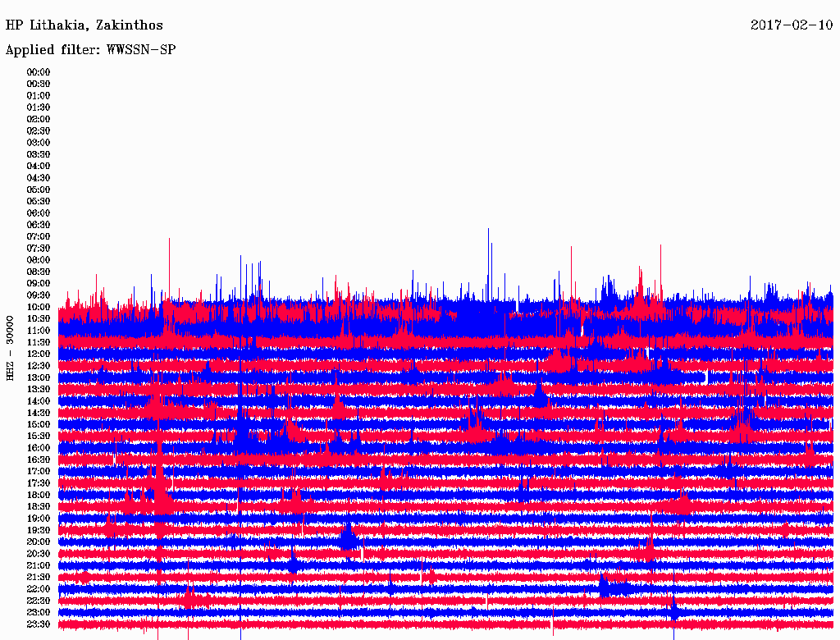Click the date '2017-02-10'
Image resolution: width=840 pixels, height=640 pixels.
tap(792, 25)
